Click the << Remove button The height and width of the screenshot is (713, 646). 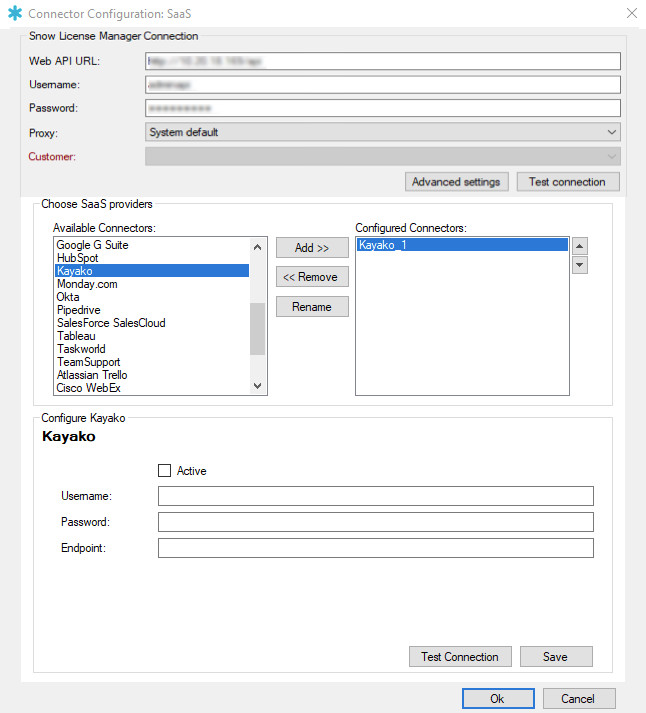click(312, 277)
